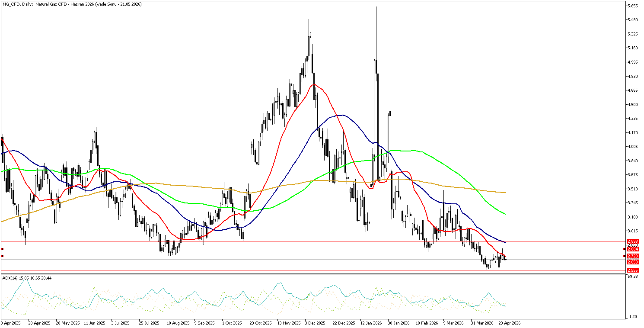Image resolution: width=644 pixels, height=328 pixels.
Task: Click the 4.665 price axis label
Action: point(633,90)
